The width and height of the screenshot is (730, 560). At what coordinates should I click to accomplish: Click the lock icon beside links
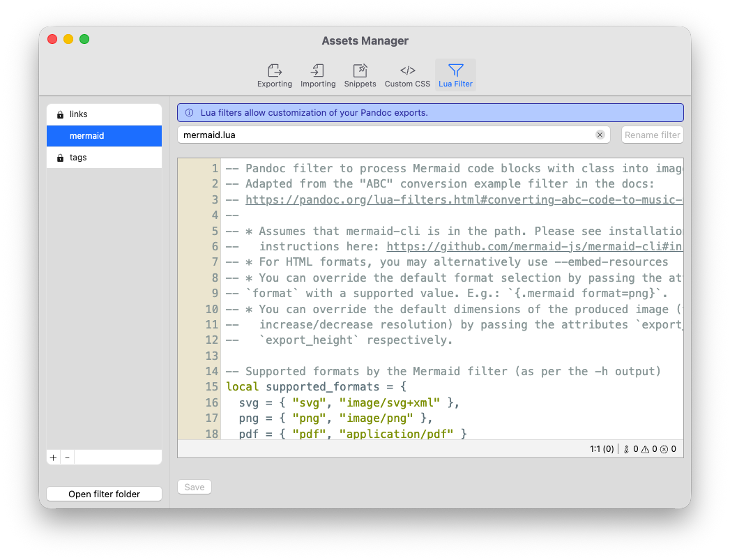pyautogui.click(x=60, y=114)
